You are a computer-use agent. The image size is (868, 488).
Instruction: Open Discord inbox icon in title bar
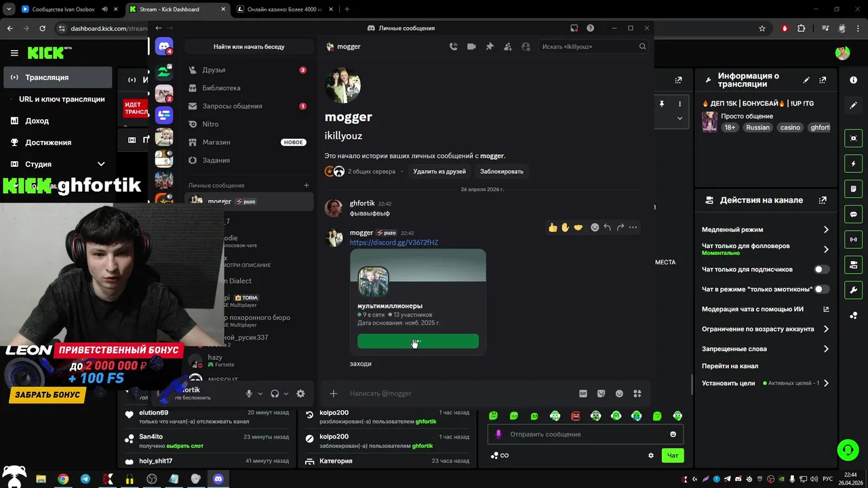coord(574,28)
